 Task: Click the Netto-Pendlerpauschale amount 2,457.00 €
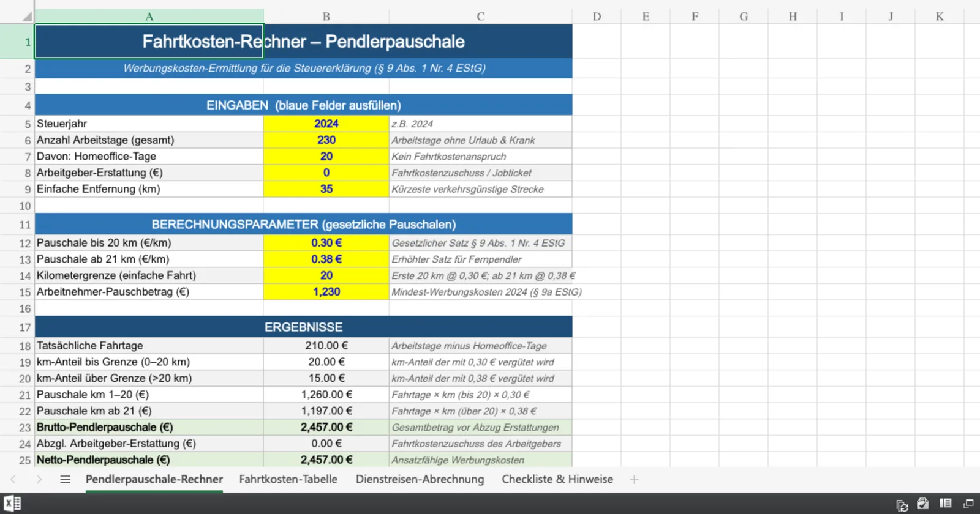[326, 460]
